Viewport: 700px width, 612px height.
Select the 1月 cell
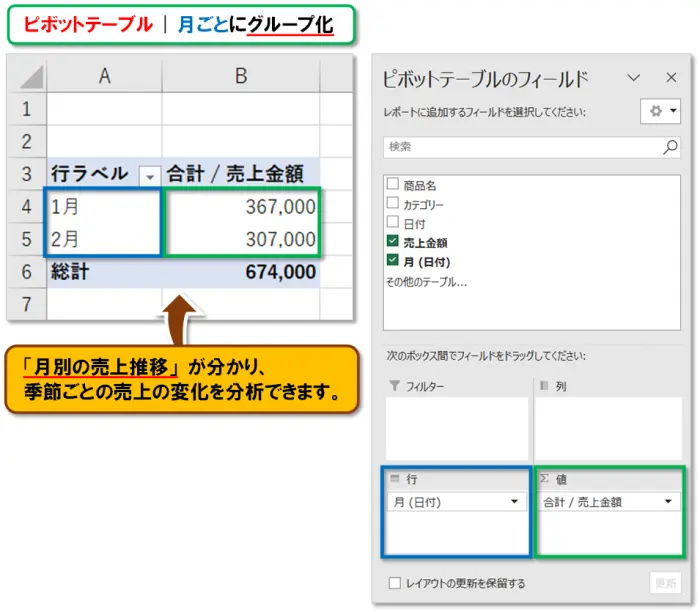click(104, 206)
